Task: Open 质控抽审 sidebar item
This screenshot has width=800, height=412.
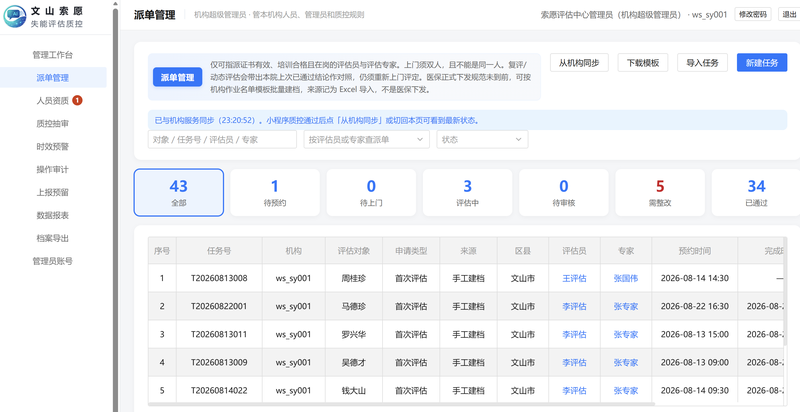Action: click(53, 123)
